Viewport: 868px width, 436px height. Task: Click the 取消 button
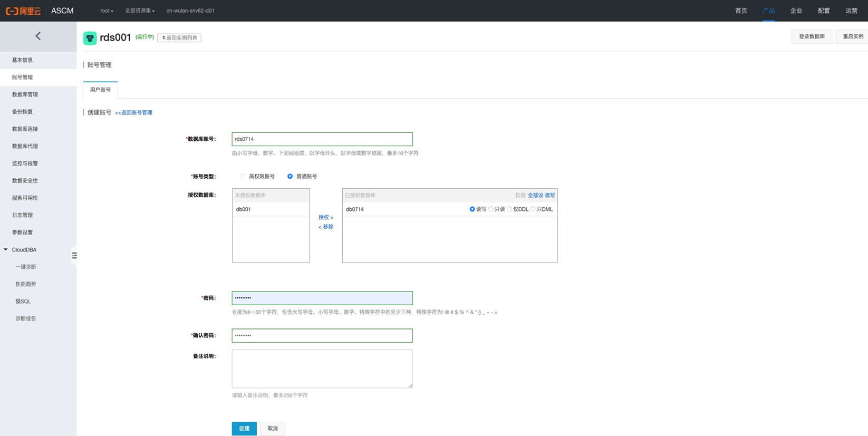(273, 429)
